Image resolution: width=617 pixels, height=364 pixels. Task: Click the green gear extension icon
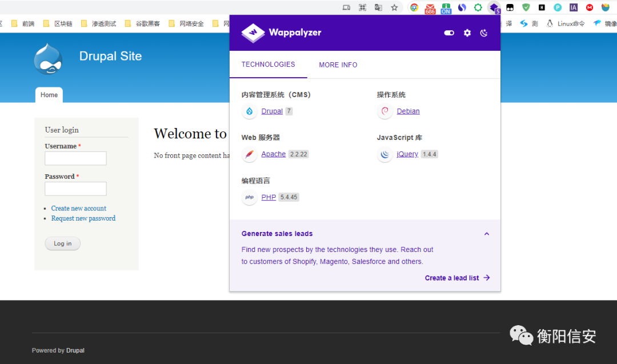point(478,7)
